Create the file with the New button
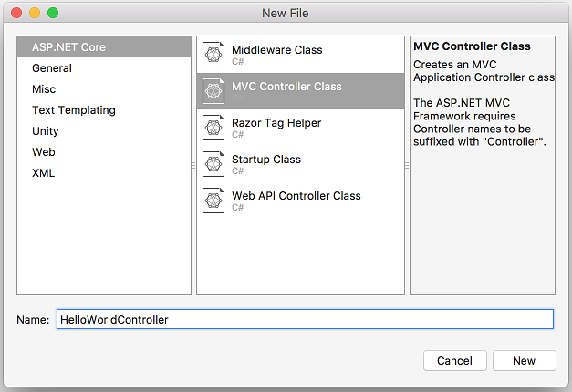The height and width of the screenshot is (392, 572). pyautogui.click(x=525, y=361)
